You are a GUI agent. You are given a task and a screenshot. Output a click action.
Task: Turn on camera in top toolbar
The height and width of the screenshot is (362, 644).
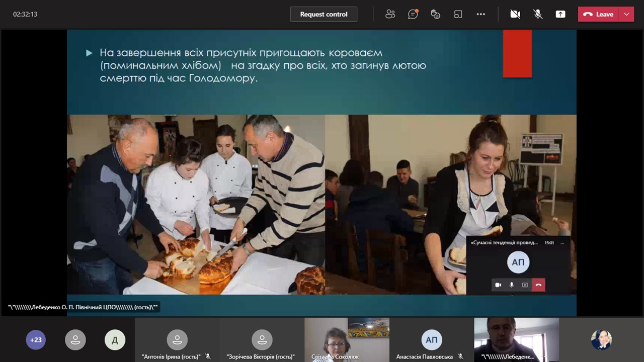tap(515, 14)
